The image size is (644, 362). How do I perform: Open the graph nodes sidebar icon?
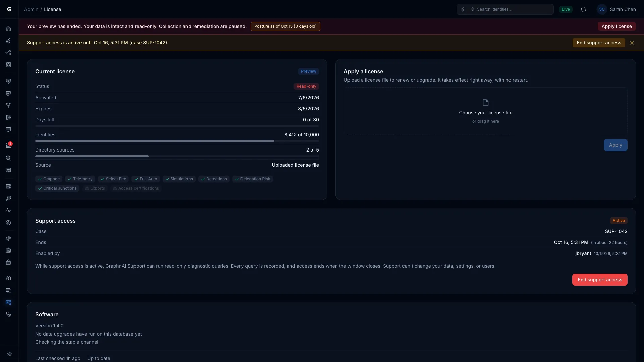[8, 53]
